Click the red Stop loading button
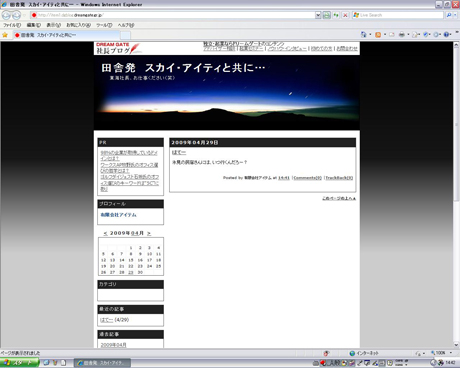Viewport: 460px width, 368px height. (x=345, y=15)
